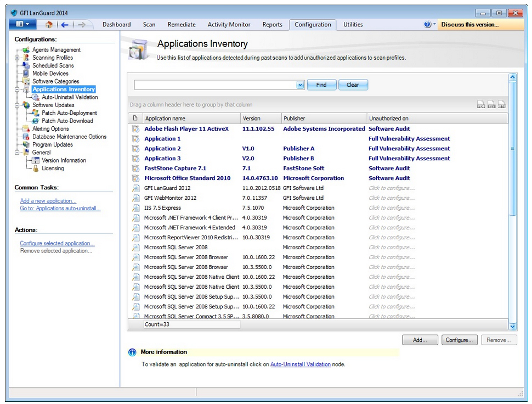Click the Alerting Options icon
The height and width of the screenshot is (404, 532).
(x=26, y=129)
